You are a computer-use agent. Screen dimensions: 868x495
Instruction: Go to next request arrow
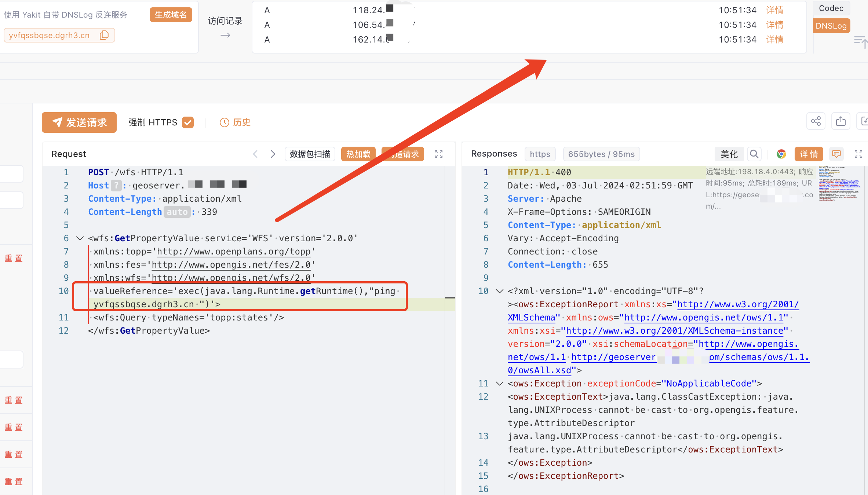tap(273, 154)
